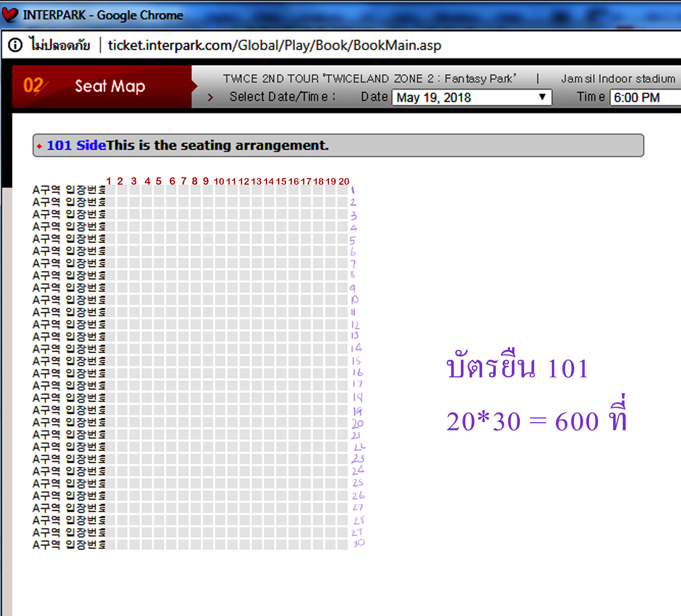Click column header number 5
This screenshot has height=616, width=681.
pyautogui.click(x=159, y=181)
